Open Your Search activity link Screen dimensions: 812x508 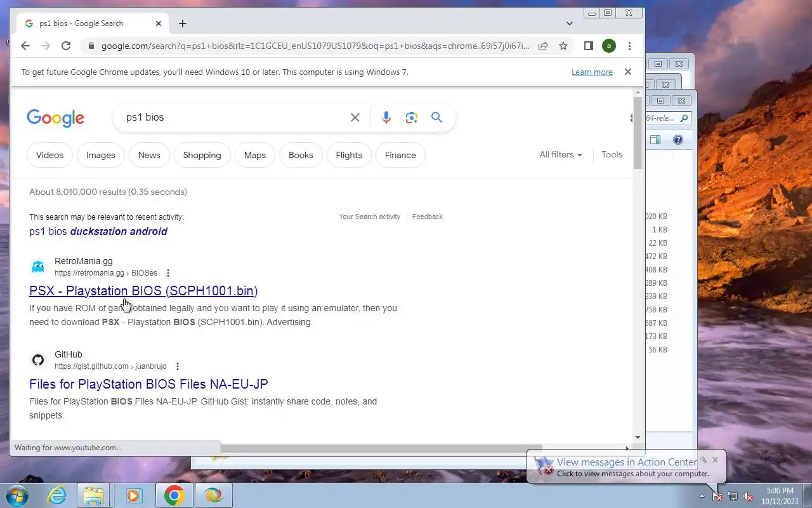coord(369,217)
